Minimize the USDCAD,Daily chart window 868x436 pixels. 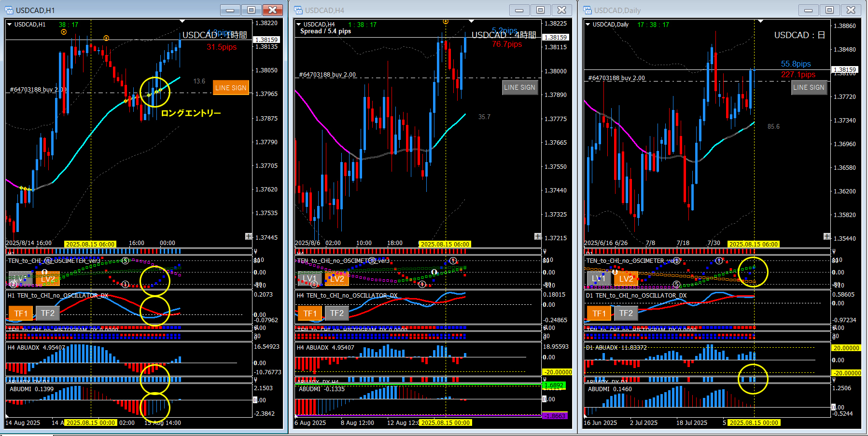(809, 10)
